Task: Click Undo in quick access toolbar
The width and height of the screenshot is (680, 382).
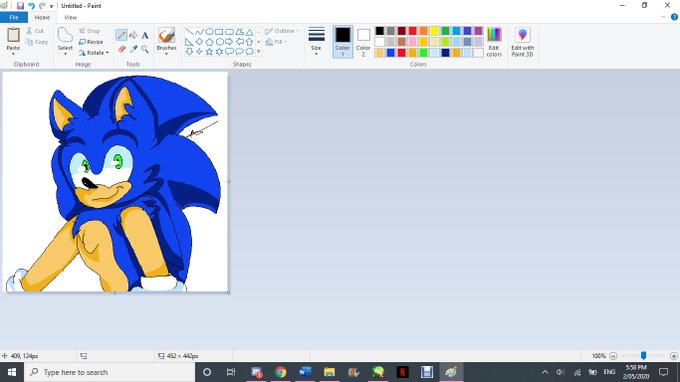Action: coord(31,6)
